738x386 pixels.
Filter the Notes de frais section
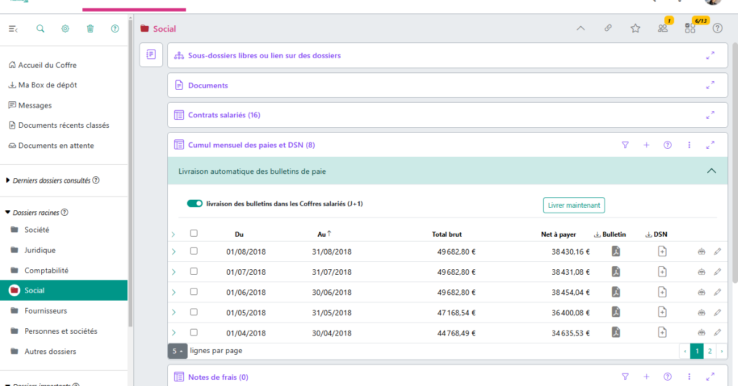625,377
